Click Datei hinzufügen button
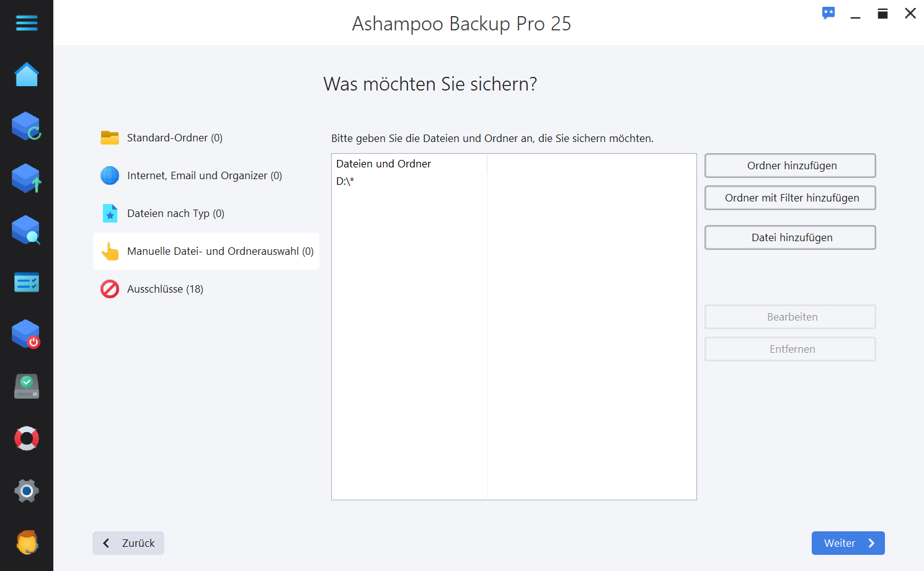 coord(790,237)
